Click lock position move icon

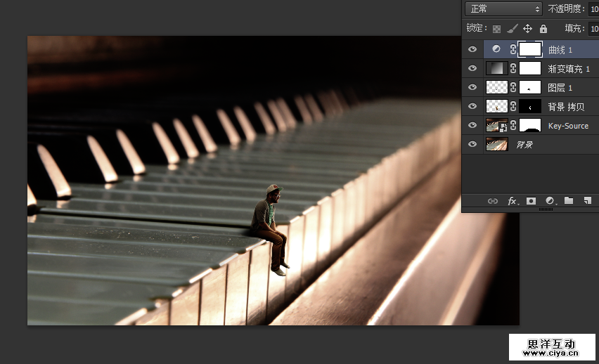[528, 29]
